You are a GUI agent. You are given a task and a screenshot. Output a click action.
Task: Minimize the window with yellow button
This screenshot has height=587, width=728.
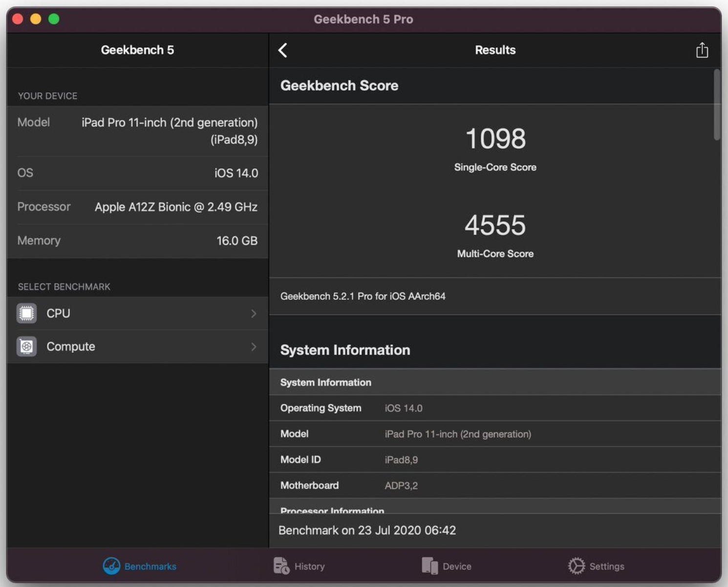[x=36, y=19]
